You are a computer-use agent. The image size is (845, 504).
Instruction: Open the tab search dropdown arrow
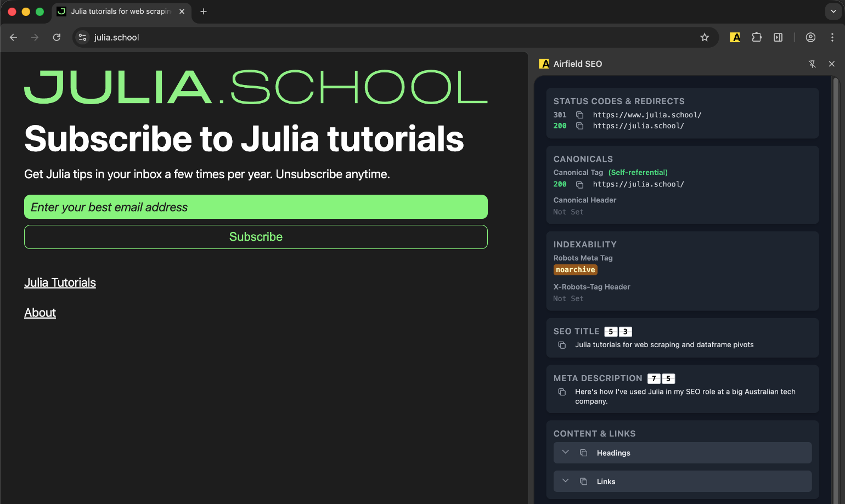[x=833, y=12]
